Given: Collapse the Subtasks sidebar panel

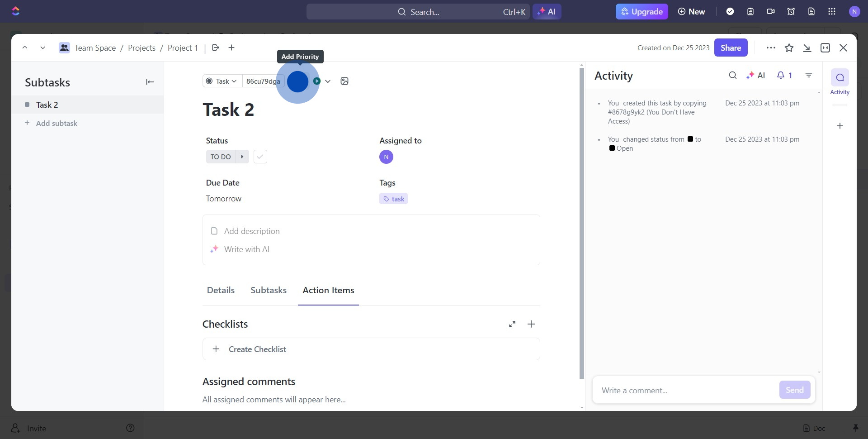Looking at the screenshot, I should (x=150, y=82).
